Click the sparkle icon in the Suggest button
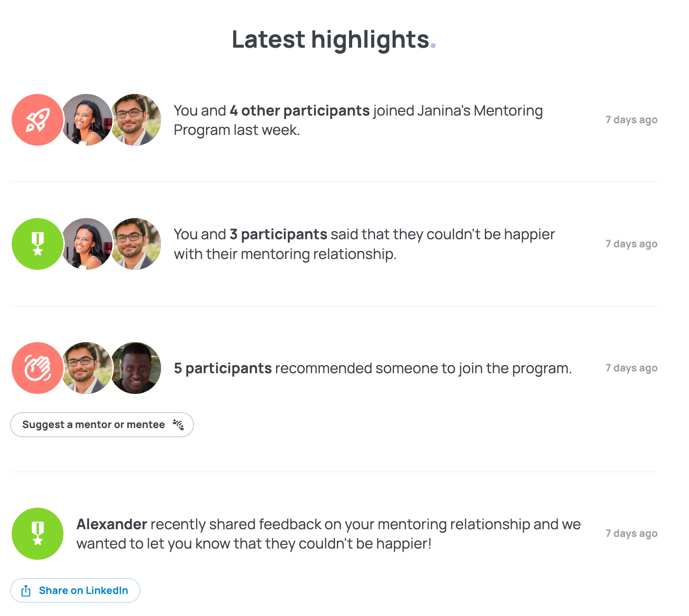 click(179, 424)
